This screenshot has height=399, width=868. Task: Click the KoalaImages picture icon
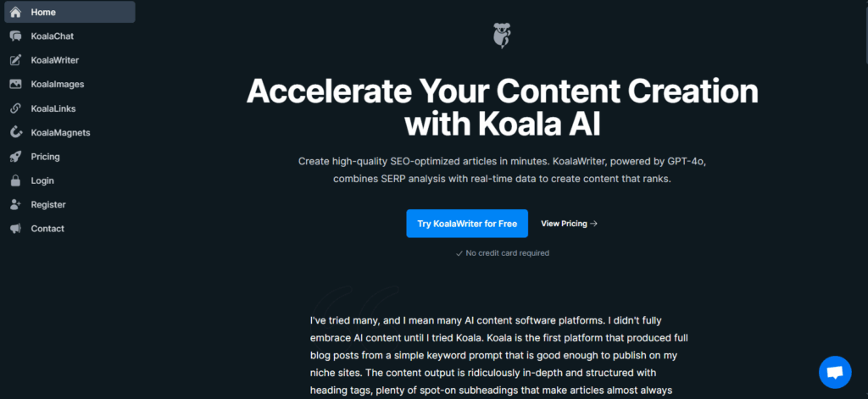click(x=15, y=84)
